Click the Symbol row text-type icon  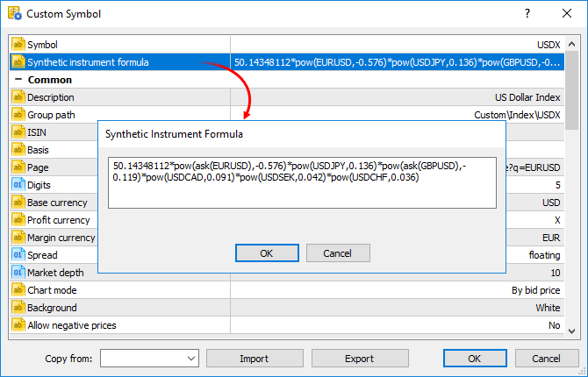[x=18, y=45]
